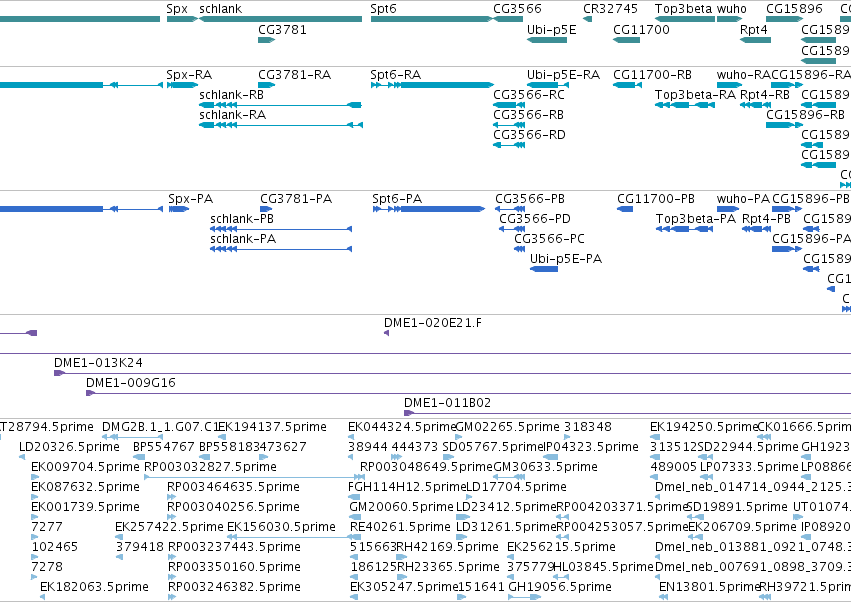Click the 'GM30633.5prime' EST label
Viewport: 851px width, 602px height.
tap(545, 467)
